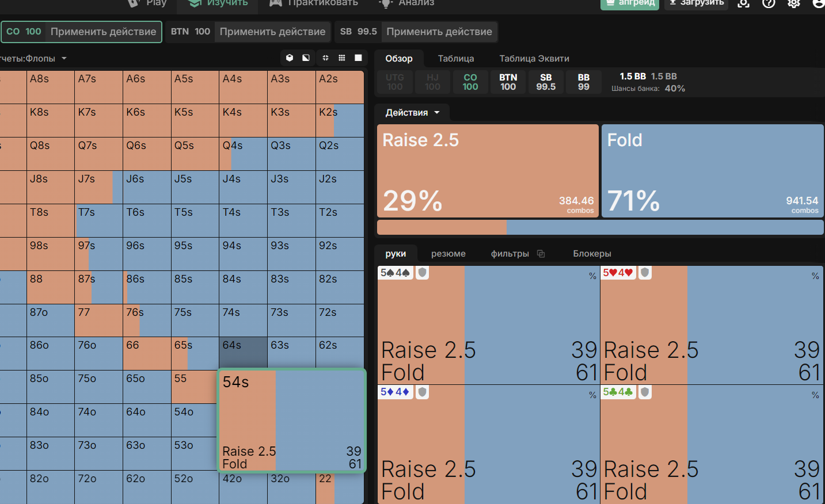Click the highlighted 54s hand cell
The width and height of the screenshot is (825, 504).
pos(291,421)
